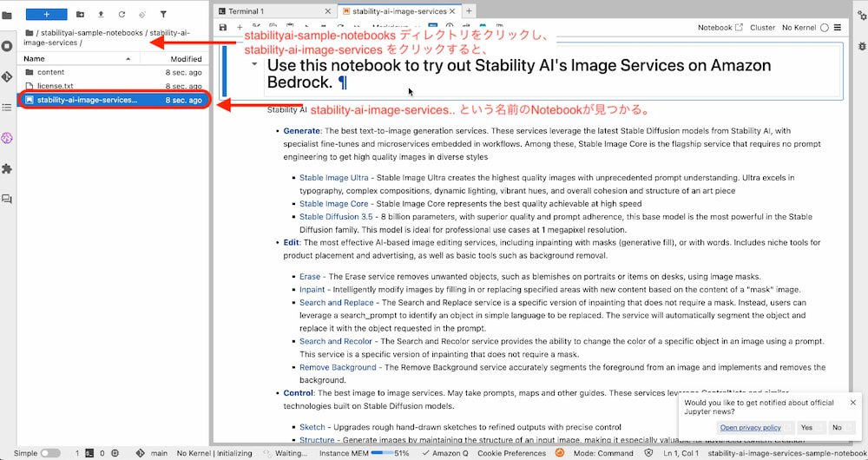Open the File Browser sidebar tab

(x=7, y=16)
